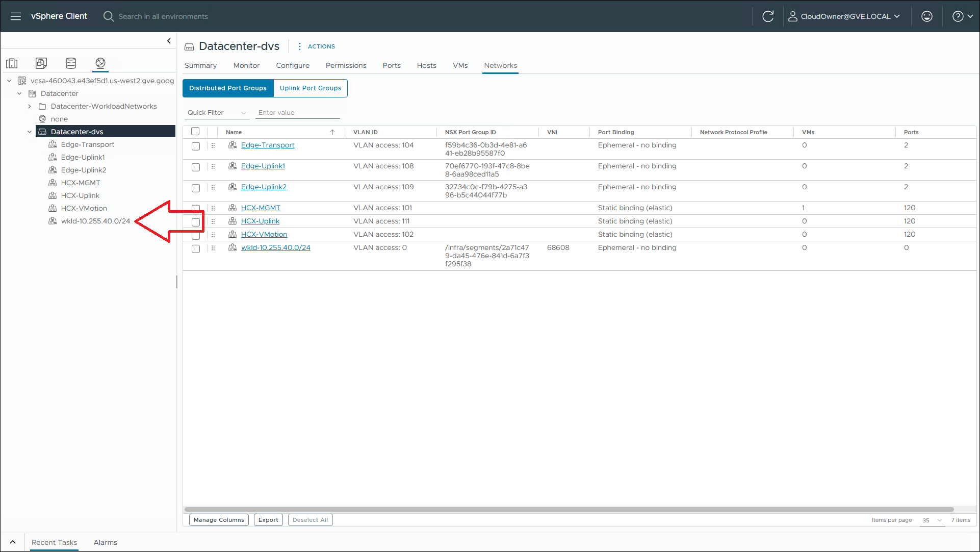The width and height of the screenshot is (980, 552).
Task: Refresh the vSphere Client view
Action: point(768,16)
